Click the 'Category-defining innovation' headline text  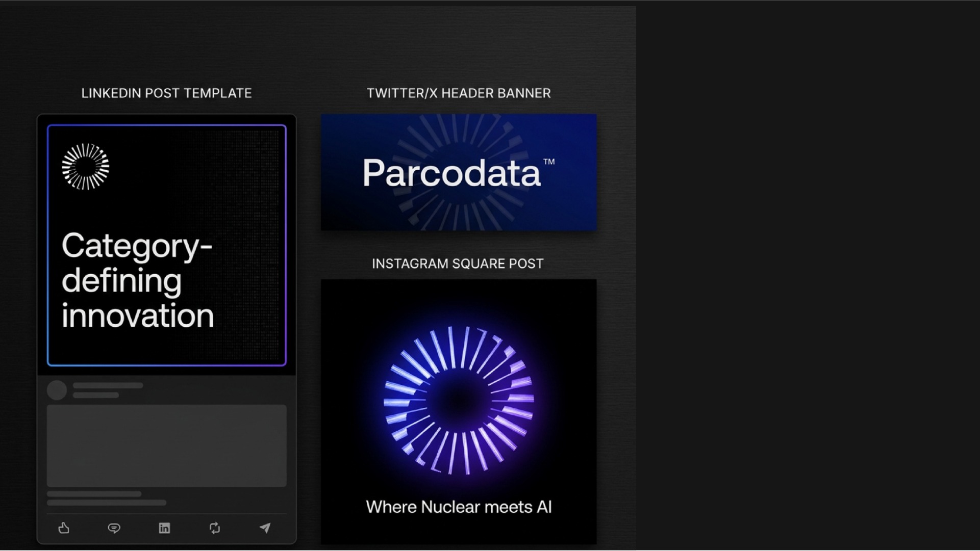(138, 280)
